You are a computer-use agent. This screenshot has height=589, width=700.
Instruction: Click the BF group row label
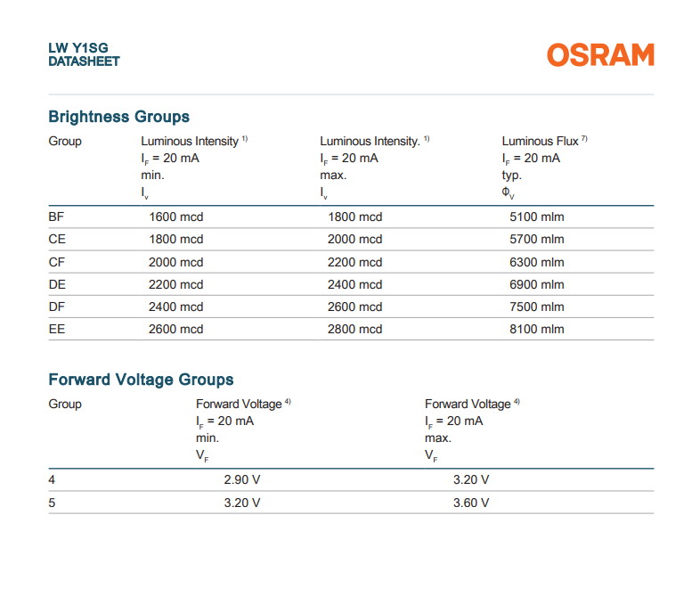point(56,217)
